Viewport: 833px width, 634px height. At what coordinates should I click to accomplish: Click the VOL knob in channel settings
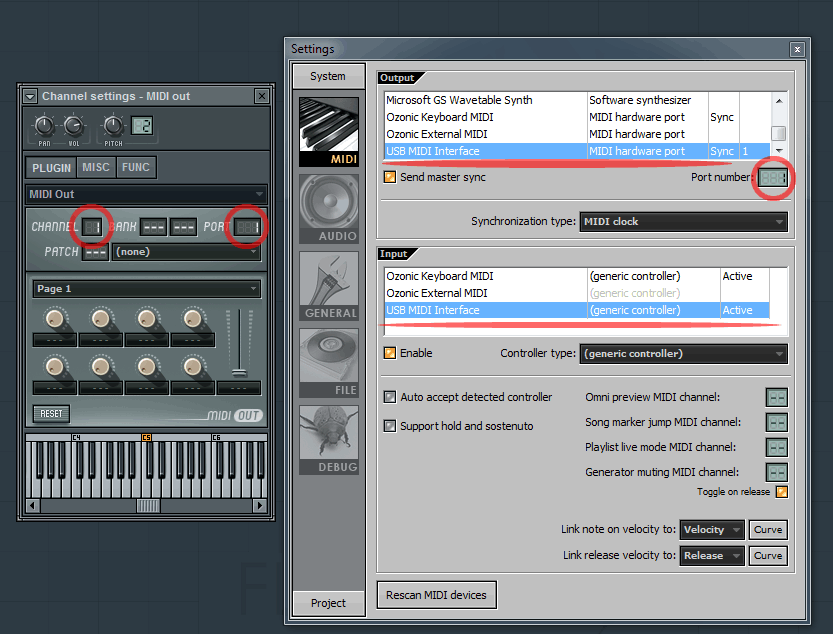click(x=74, y=125)
